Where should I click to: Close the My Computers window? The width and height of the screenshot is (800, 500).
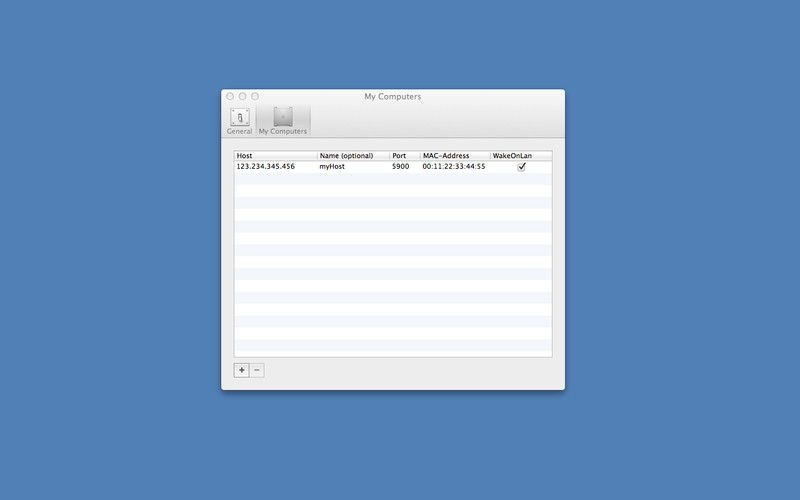click(230, 96)
